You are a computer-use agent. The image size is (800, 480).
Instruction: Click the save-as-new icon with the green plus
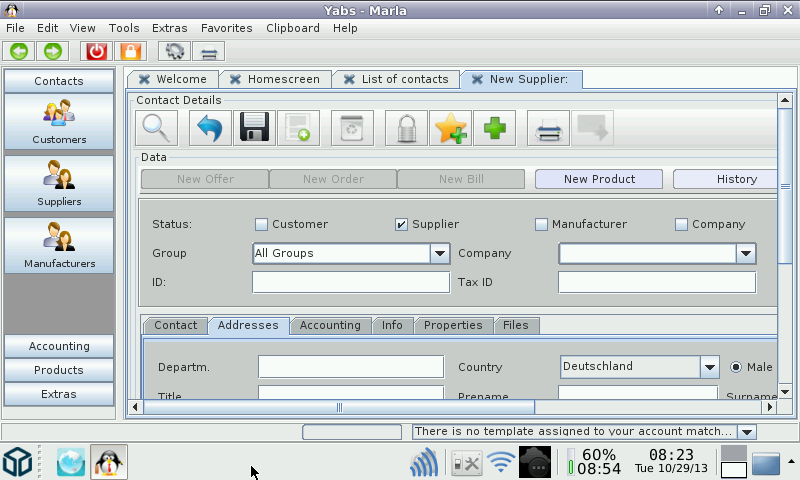(x=298, y=128)
